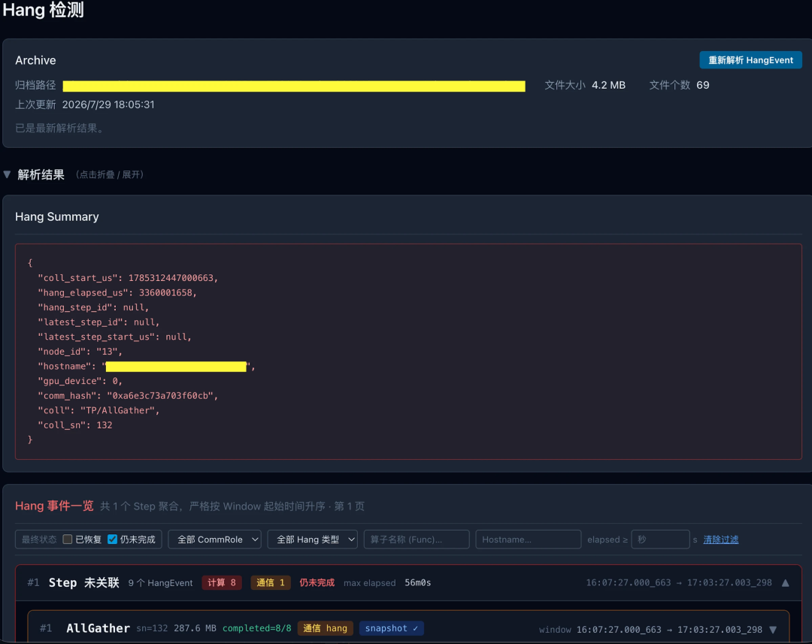Collapse the 解析结果 section triangle
The width and height of the screenshot is (812, 644).
tap(7, 174)
